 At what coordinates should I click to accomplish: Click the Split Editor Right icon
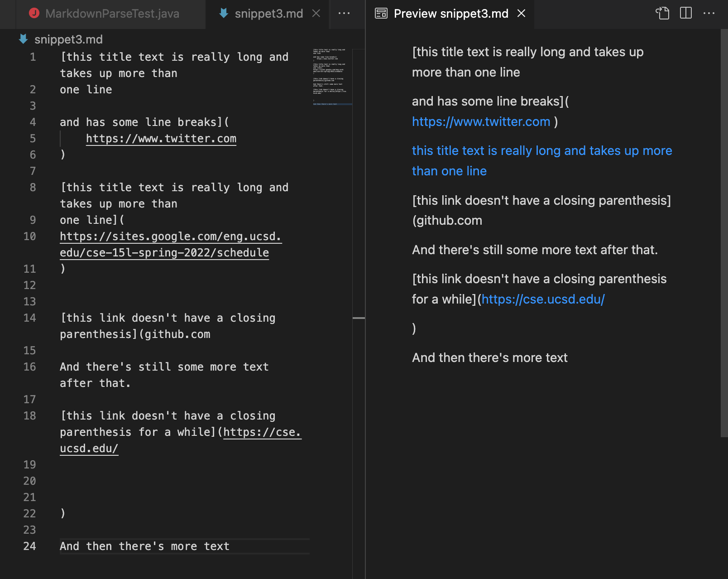pyautogui.click(x=686, y=13)
